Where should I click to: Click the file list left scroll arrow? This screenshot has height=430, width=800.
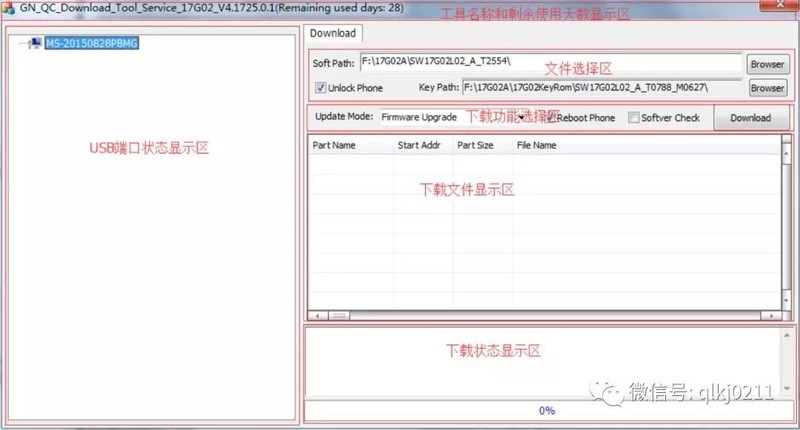(x=318, y=316)
